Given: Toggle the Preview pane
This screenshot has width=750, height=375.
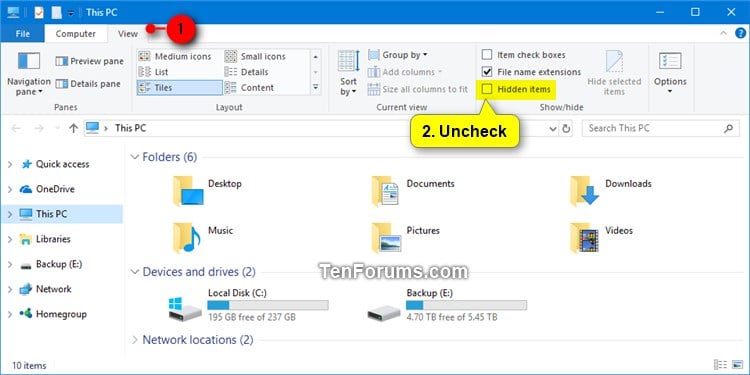Looking at the screenshot, I should coord(89,61).
